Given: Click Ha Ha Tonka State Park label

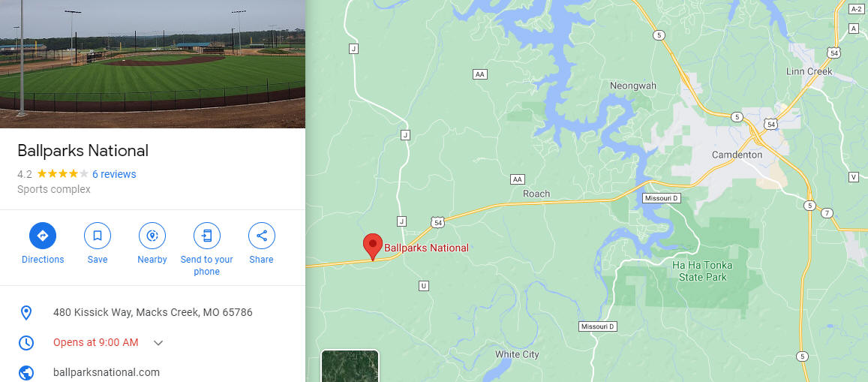Looking at the screenshot, I should pyautogui.click(x=702, y=271).
